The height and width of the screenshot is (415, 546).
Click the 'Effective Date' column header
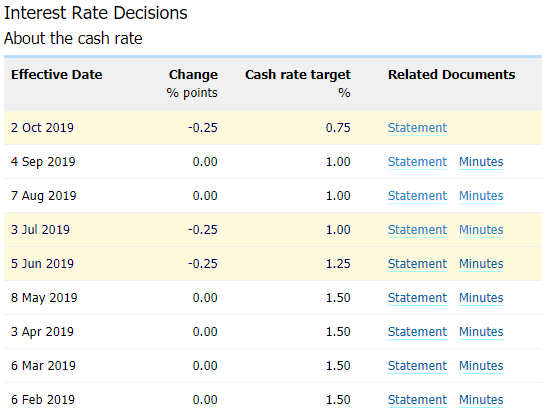57,75
